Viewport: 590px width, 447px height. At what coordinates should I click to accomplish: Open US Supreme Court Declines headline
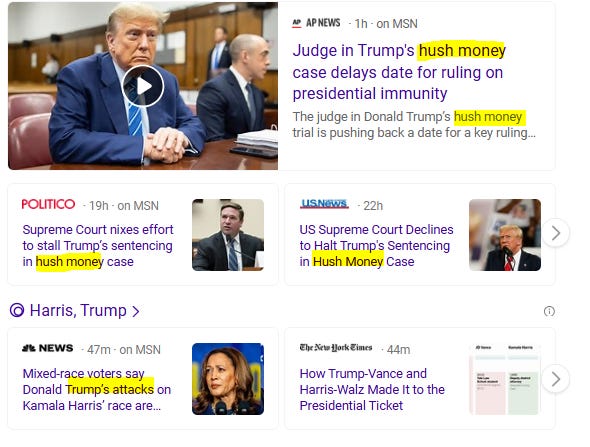tap(376, 245)
